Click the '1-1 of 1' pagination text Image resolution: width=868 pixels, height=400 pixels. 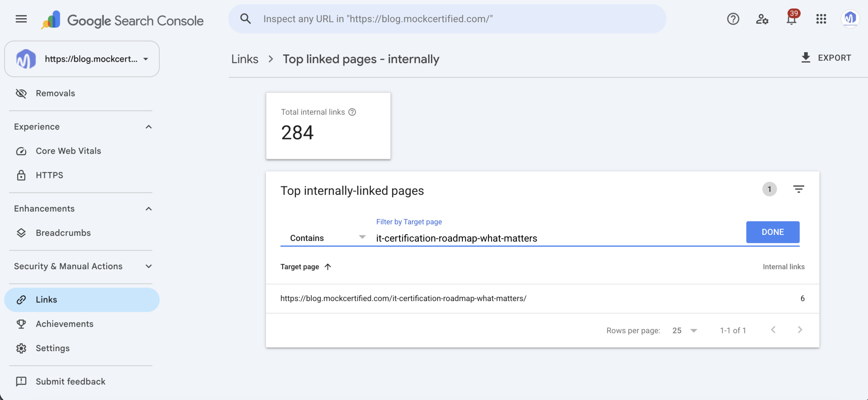point(733,331)
